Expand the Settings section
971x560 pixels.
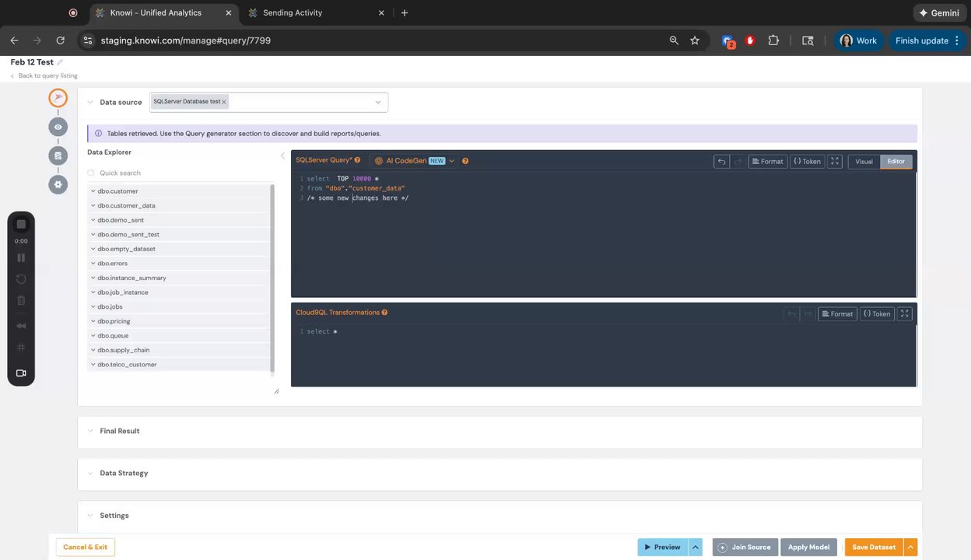(x=90, y=516)
